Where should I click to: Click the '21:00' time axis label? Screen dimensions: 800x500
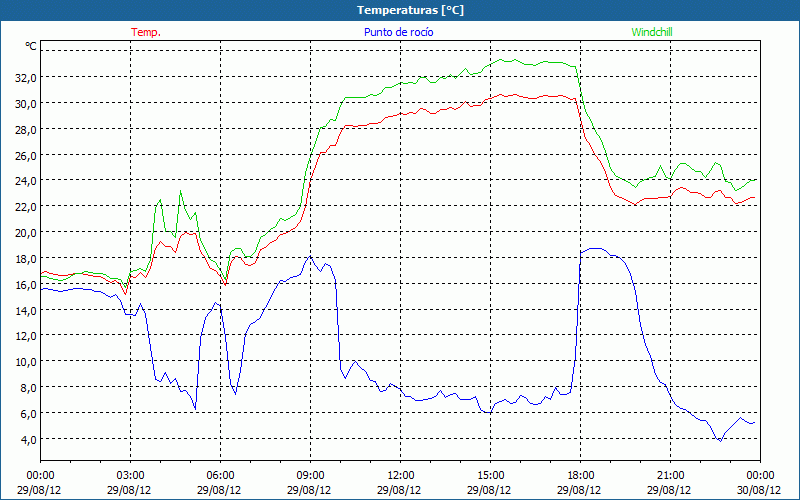click(670, 476)
